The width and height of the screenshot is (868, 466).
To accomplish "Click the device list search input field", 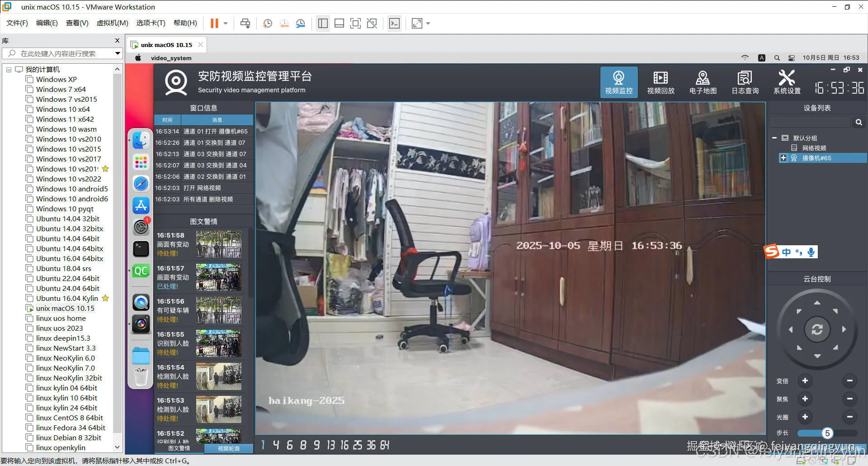I will 810,122.
